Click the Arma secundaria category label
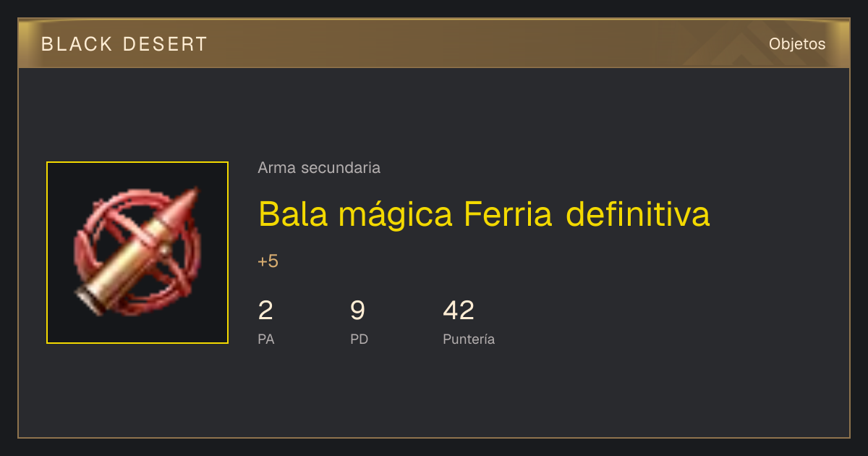 point(319,168)
